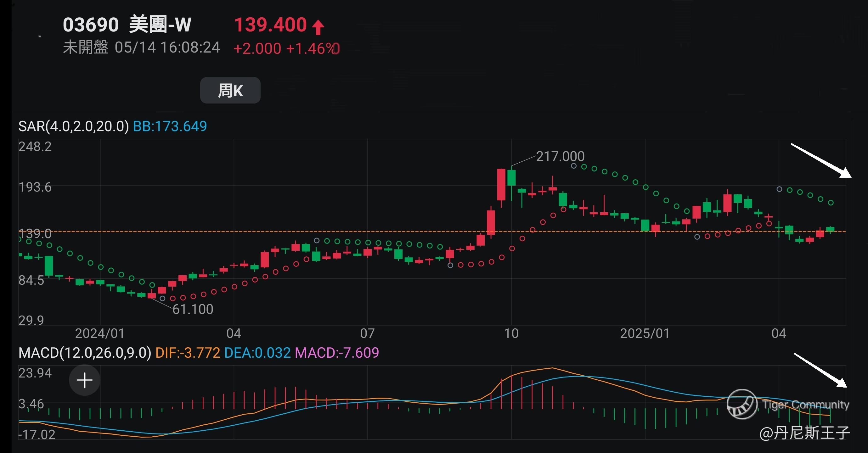Click the stock name 美團-W
Image resolution: width=868 pixels, height=453 pixels.
point(160,25)
